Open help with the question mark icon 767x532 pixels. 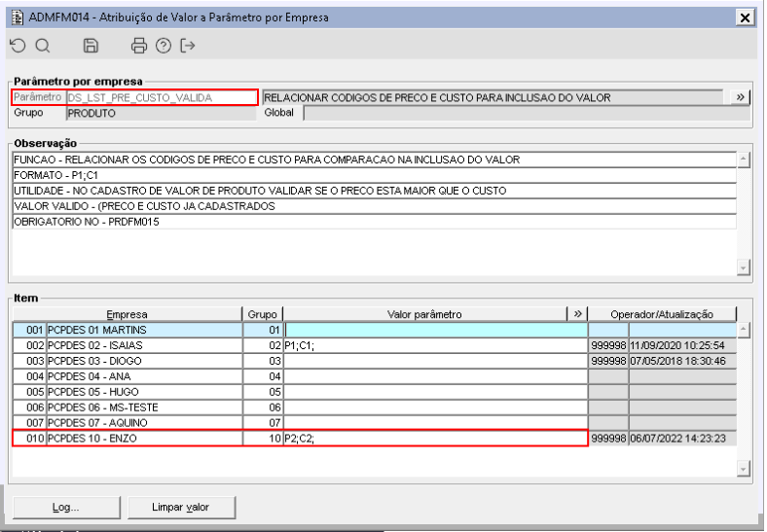click(x=164, y=46)
